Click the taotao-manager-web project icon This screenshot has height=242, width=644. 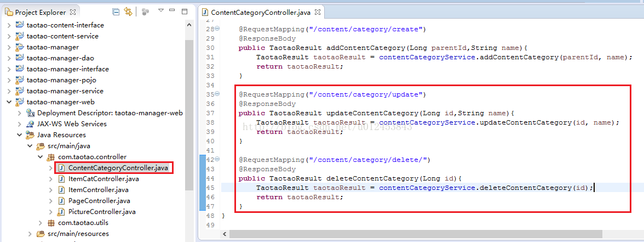pyautogui.click(x=19, y=102)
